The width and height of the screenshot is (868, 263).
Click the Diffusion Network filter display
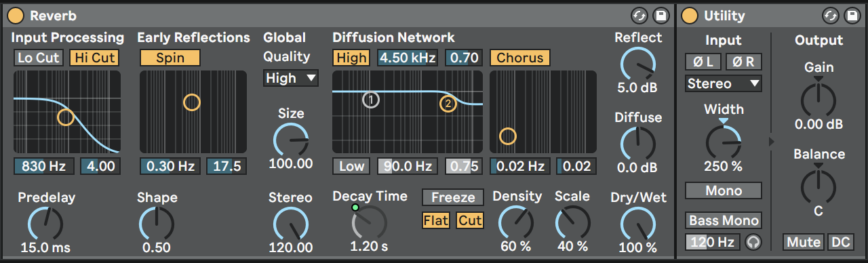[408, 112]
